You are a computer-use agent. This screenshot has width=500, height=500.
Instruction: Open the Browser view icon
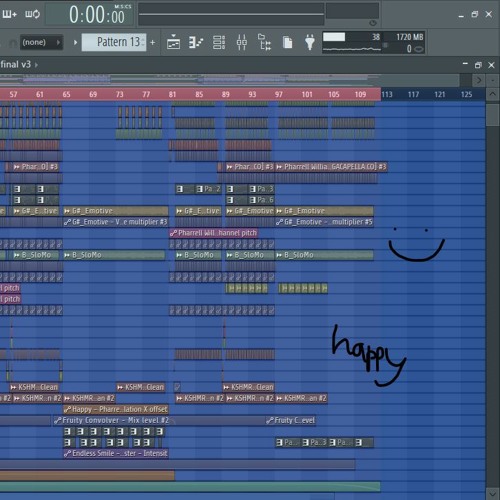[x=264, y=42]
